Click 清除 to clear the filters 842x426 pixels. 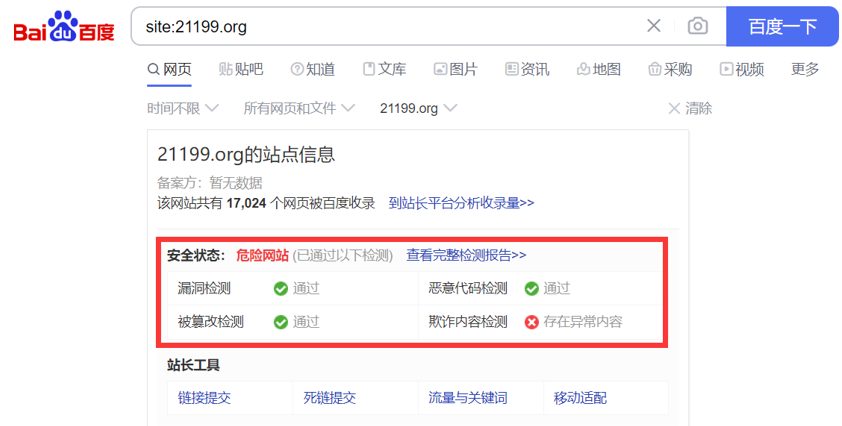pos(690,109)
